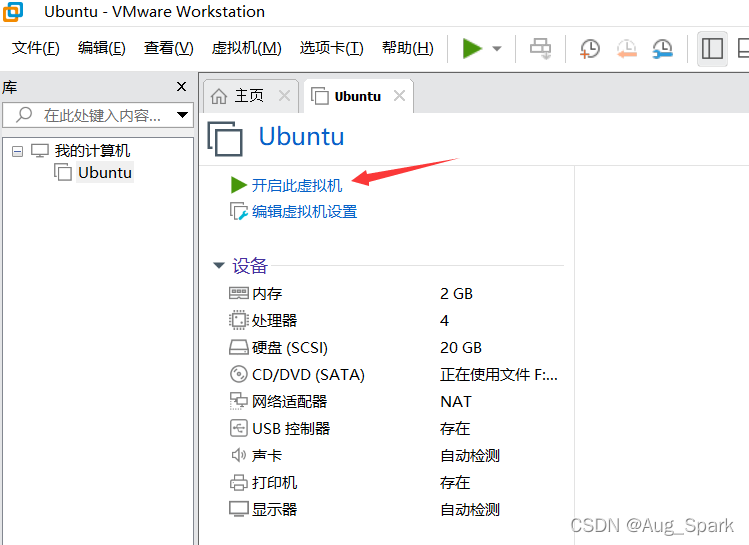749x545 pixels.
Task: Click 开启此虚拟机 to power on
Action: (x=297, y=185)
